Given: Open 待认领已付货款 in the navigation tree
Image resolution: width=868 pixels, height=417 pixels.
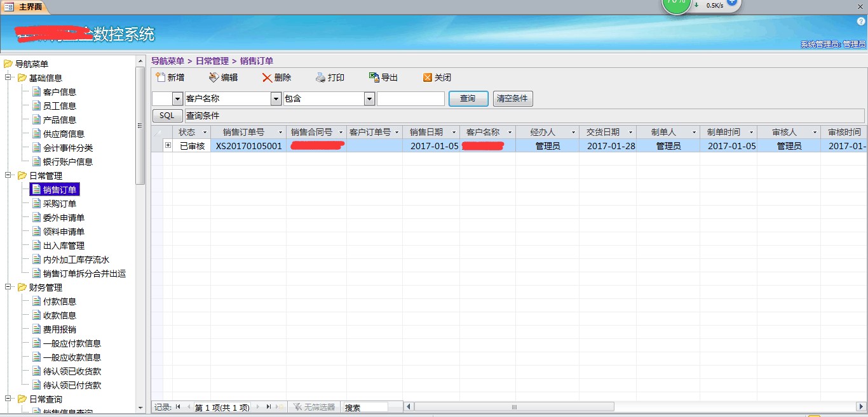Looking at the screenshot, I should (x=72, y=385).
